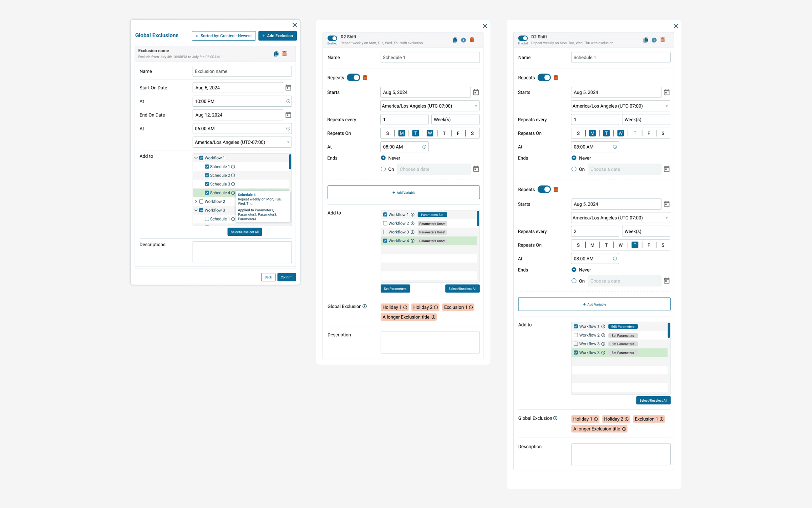
Task: Click Add Variable in the right panel
Action: pyautogui.click(x=594, y=304)
